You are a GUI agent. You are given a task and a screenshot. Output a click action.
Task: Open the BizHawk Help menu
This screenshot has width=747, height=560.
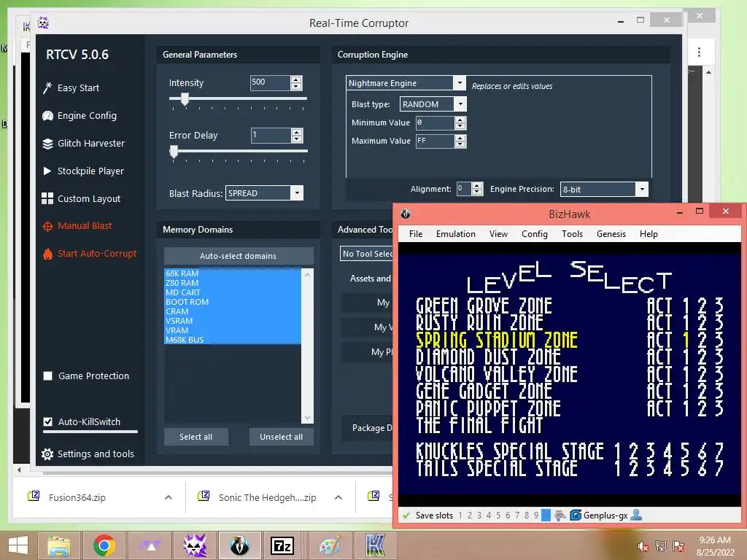(x=649, y=234)
